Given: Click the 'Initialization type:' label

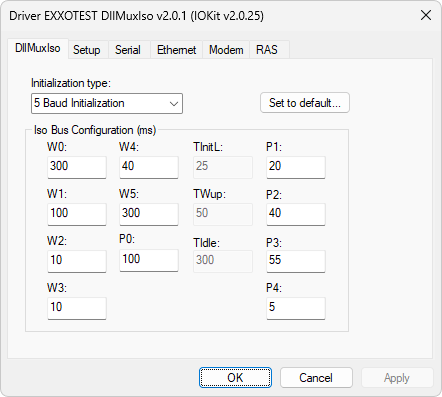Looking at the screenshot, I should [x=71, y=83].
